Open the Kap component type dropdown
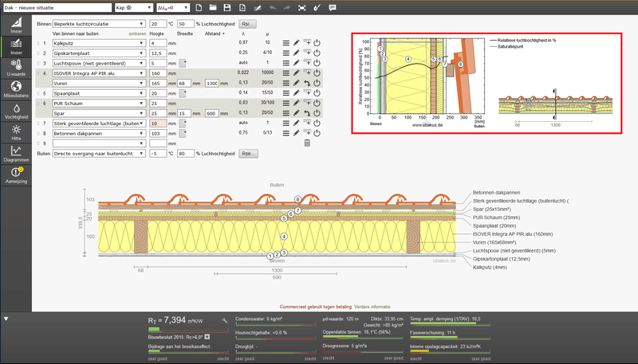Screen dimensions: 638x364 [133, 8]
